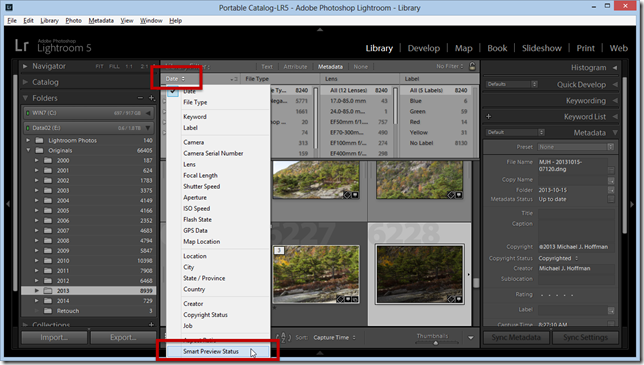The image size is (644, 365).
Task: Expand the Catalog panel
Action: (x=25, y=82)
